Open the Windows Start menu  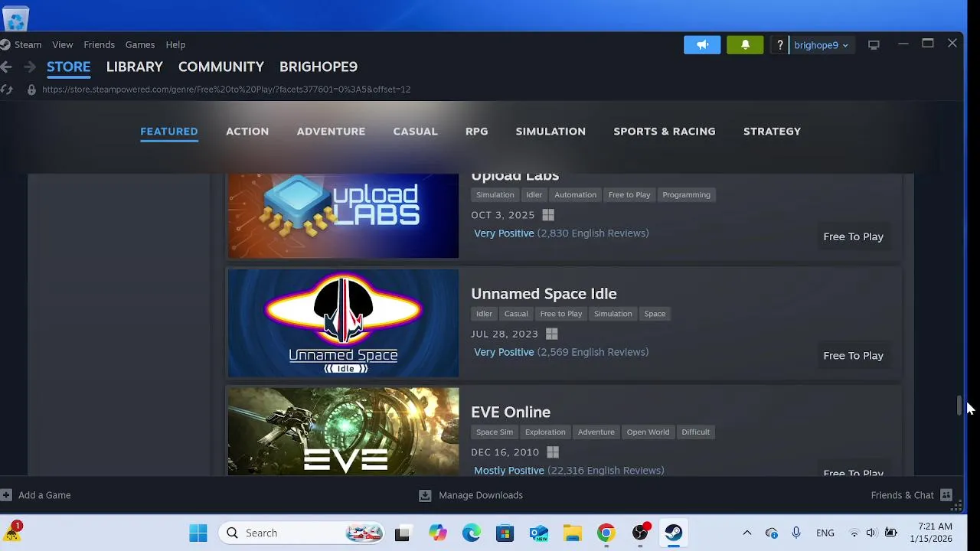pyautogui.click(x=198, y=533)
